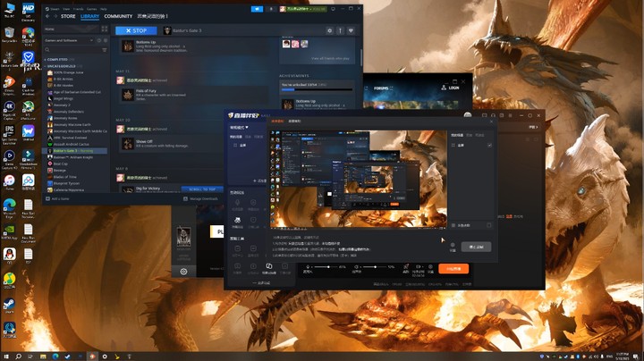This screenshot has width=644, height=361.
Task: Click LOGIN in the launcher window
Action: [x=451, y=88]
